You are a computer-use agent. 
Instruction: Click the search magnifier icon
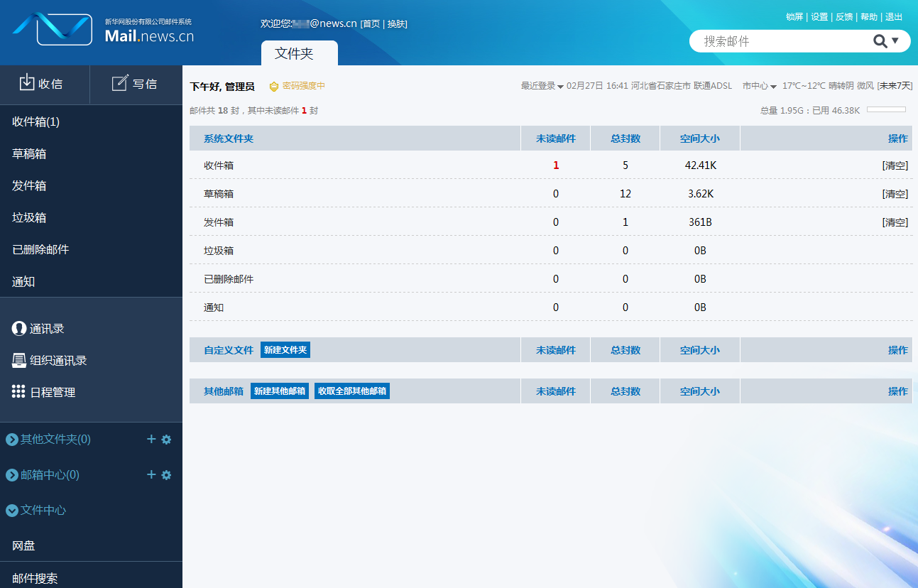pos(880,41)
